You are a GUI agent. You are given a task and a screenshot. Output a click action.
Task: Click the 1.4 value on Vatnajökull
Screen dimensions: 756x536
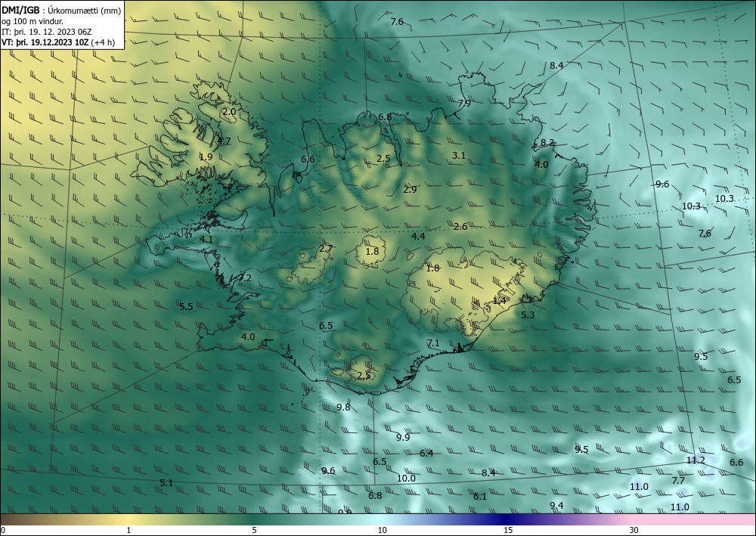point(500,301)
